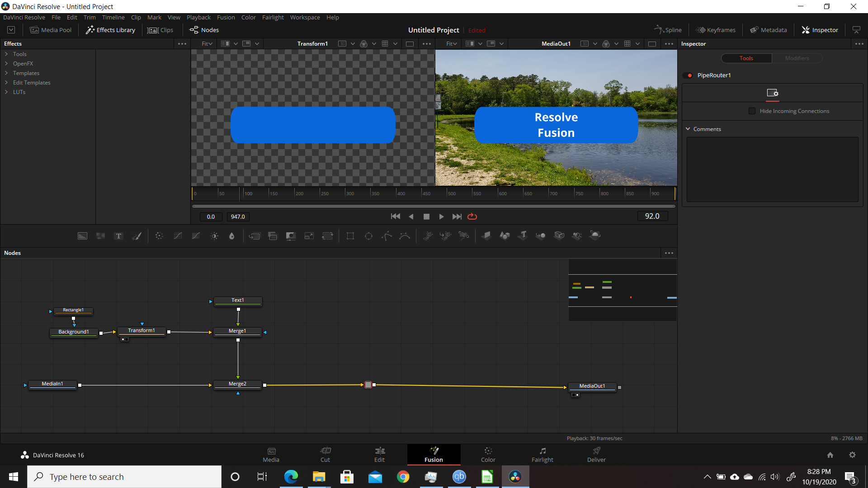The width and height of the screenshot is (868, 488).
Task: Stop playback
Action: [x=426, y=216]
